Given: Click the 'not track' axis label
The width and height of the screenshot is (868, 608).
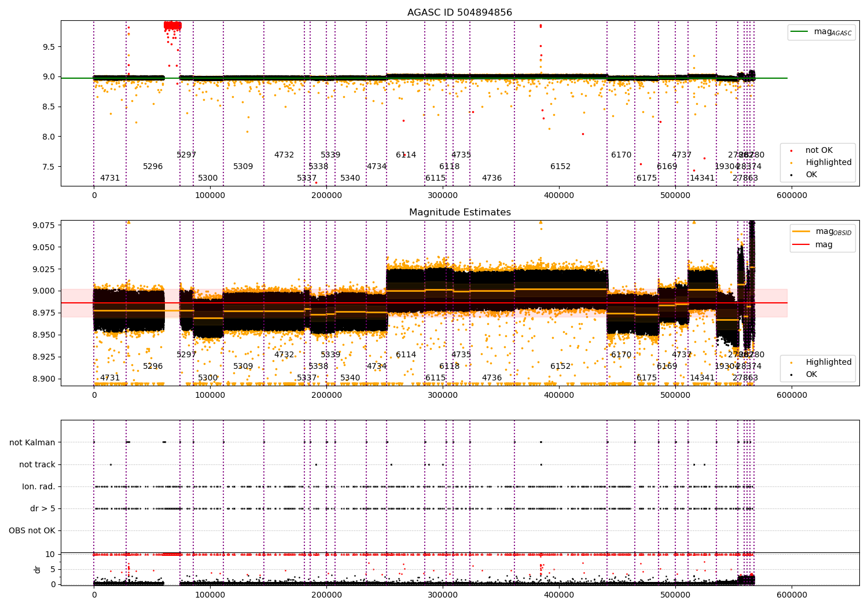Looking at the screenshot, I should (x=37, y=464).
